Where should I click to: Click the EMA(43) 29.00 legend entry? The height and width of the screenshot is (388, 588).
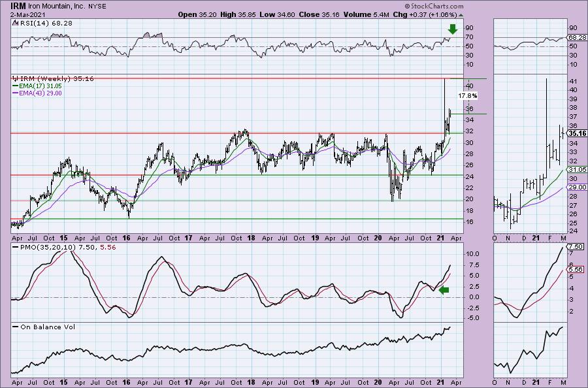tap(37, 93)
